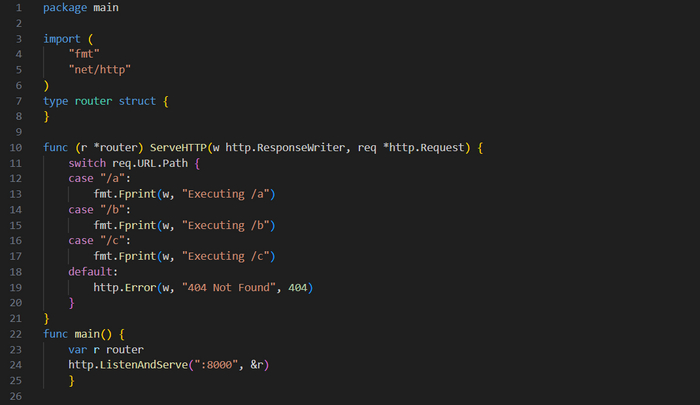Click the "fmt" import string
This screenshot has width=700, height=405.
(x=84, y=54)
